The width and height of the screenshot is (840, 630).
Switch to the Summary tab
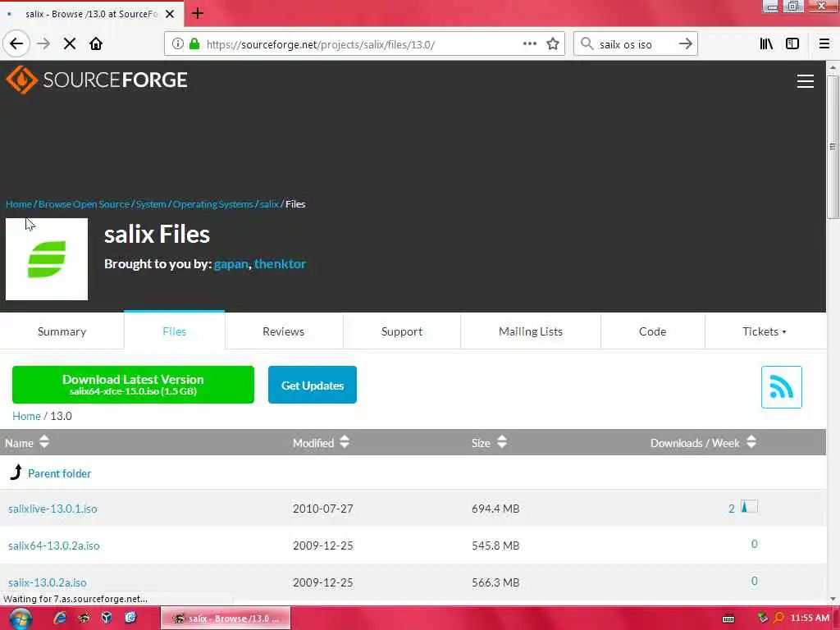pyautogui.click(x=62, y=331)
